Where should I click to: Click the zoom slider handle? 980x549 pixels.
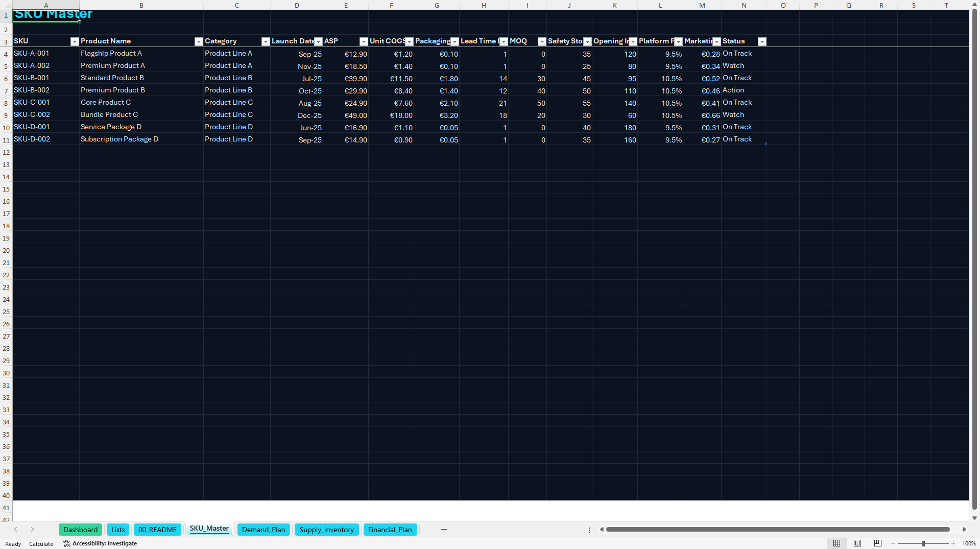[923, 543]
